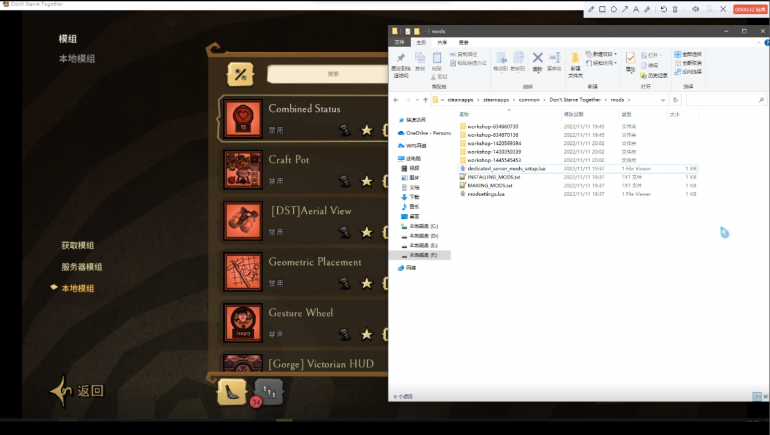
Task: Click the 服务器模组 menu item
Action: 82,267
